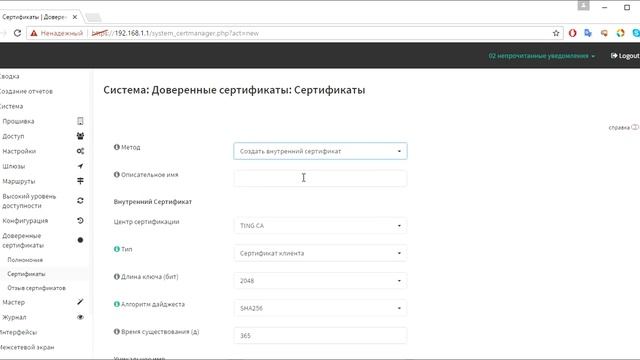Image resolution: width=640 pixels, height=360 pixels.
Task: Click the info icon next to Длина ключа
Action: tap(117, 276)
